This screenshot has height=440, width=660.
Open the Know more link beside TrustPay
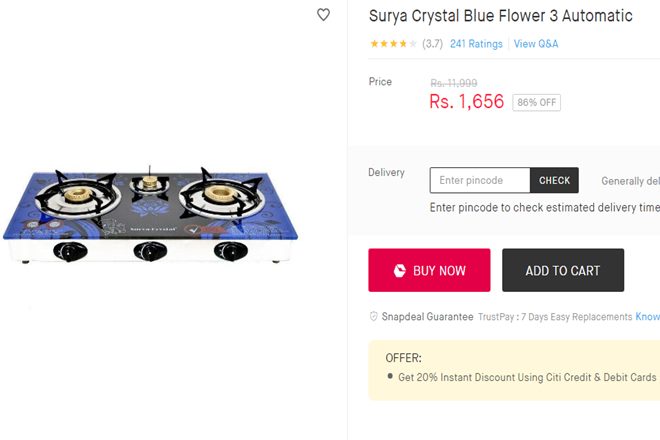tap(648, 317)
